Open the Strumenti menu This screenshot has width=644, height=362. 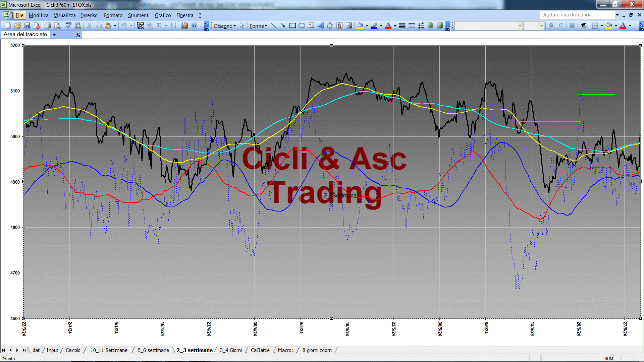[x=139, y=15]
